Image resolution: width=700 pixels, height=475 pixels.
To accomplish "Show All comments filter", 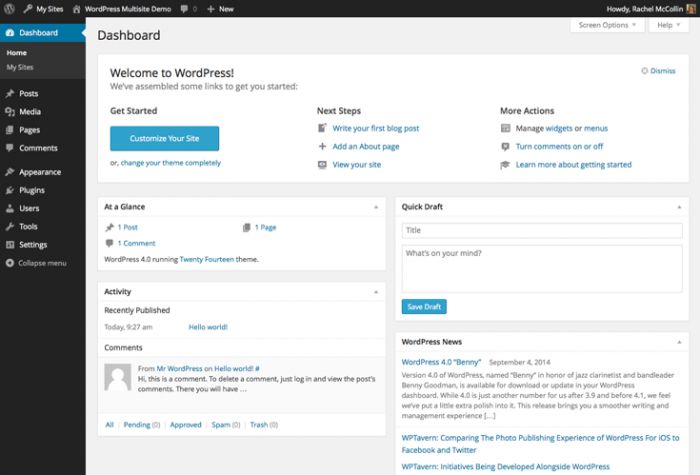I will [x=109, y=425].
